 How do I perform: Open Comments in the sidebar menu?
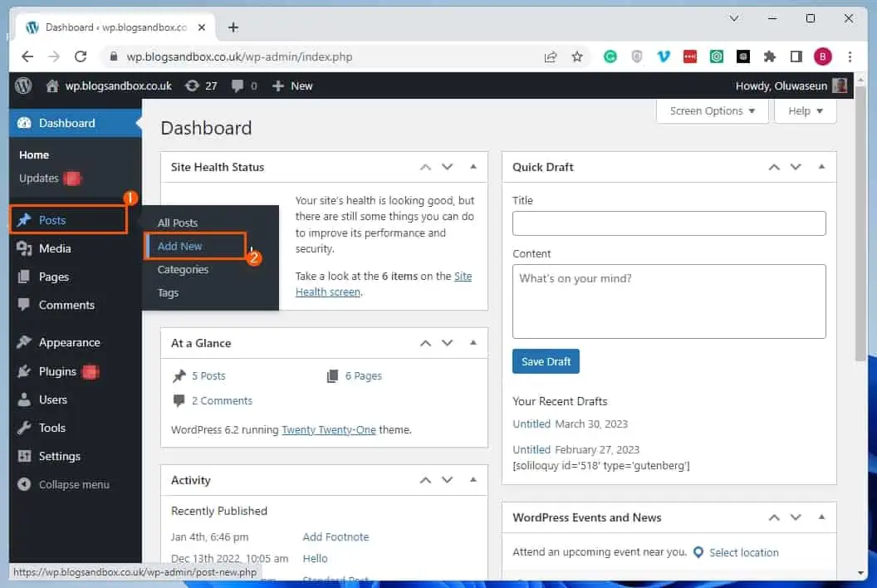pos(75,305)
